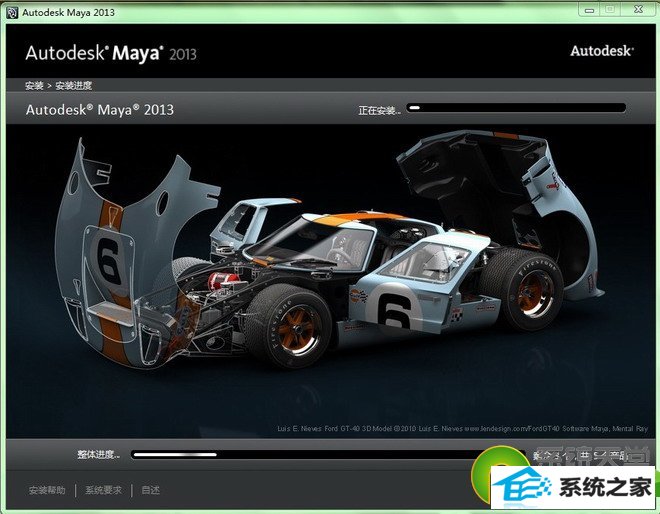
Task: Click the Maya installer icon in title bar
Action: coord(12,12)
